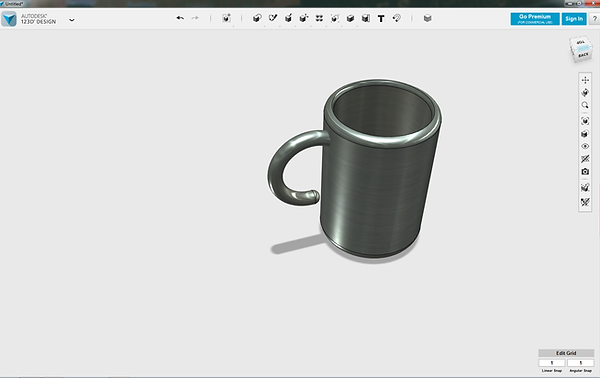Take a screenshot with camera icon
The image size is (600, 378).
pos(585,172)
